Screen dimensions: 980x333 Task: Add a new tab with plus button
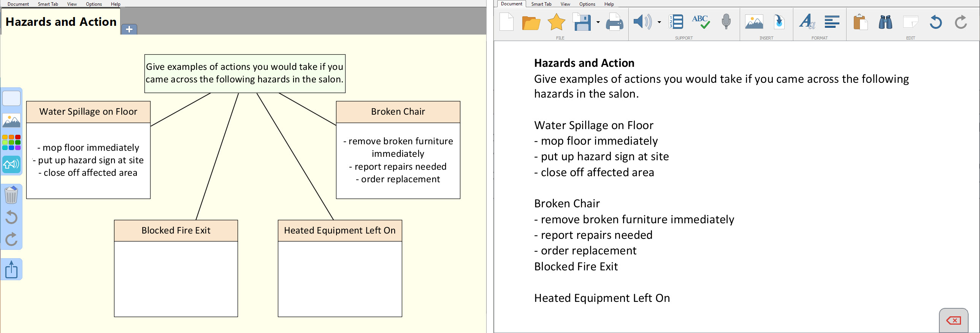point(129,29)
